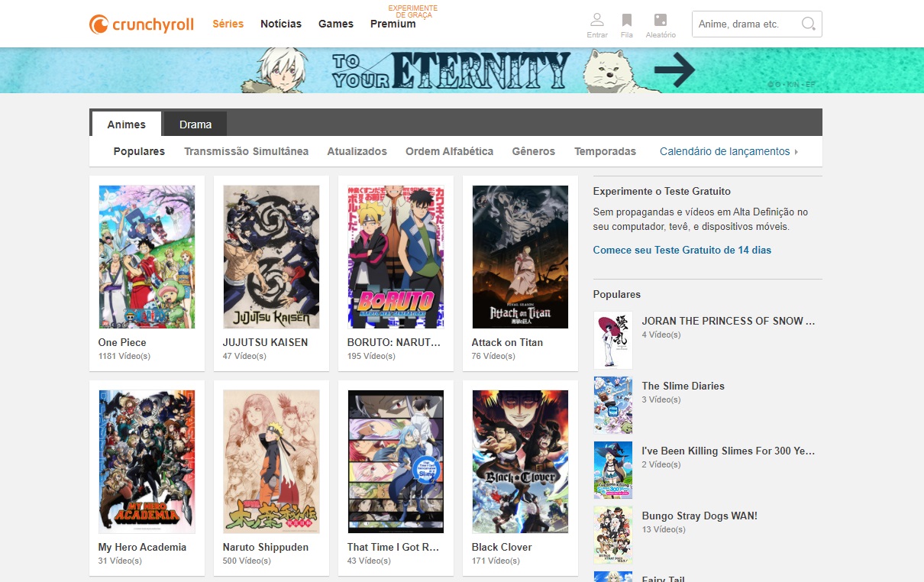Viewport: 924px width, 582px height.
Task: Click the Aleatório dice icon
Action: tap(661, 20)
